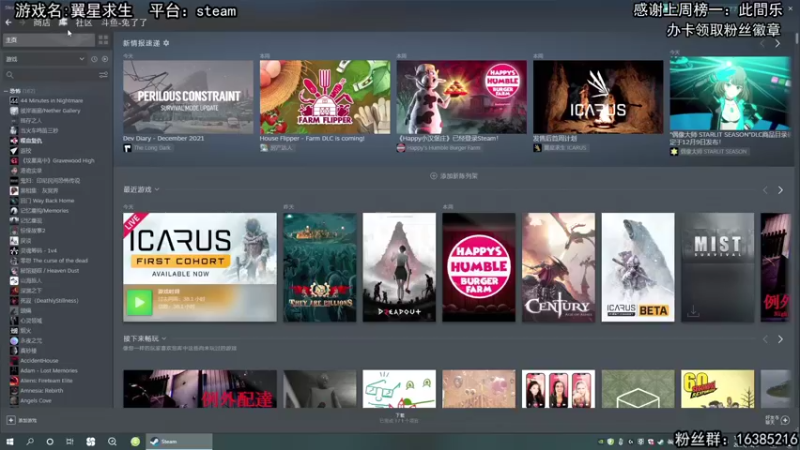
Task: Focus the library search field
Action: coord(51,75)
